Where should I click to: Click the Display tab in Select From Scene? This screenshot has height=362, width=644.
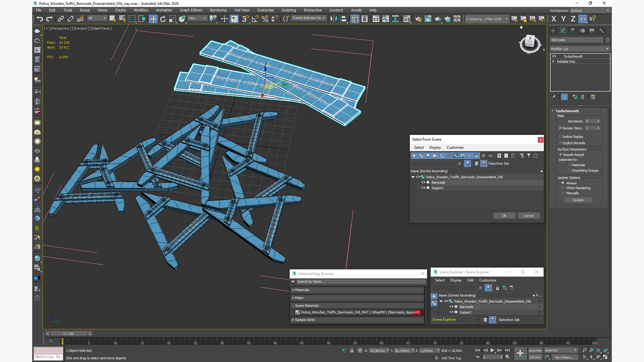click(x=435, y=147)
